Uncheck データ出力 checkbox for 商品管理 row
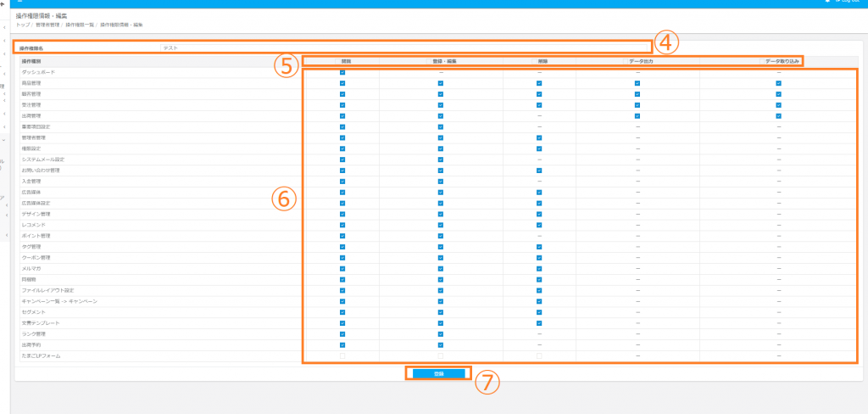The width and height of the screenshot is (868, 414). coord(636,83)
